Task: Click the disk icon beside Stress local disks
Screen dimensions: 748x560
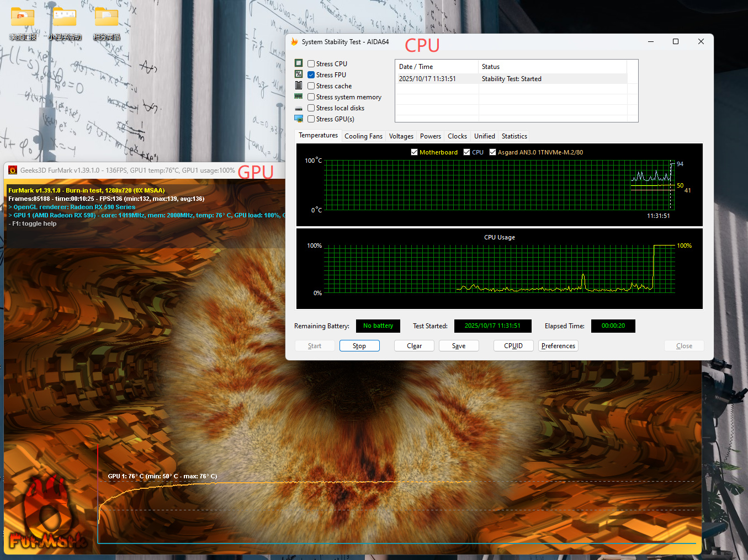Action: tap(299, 108)
